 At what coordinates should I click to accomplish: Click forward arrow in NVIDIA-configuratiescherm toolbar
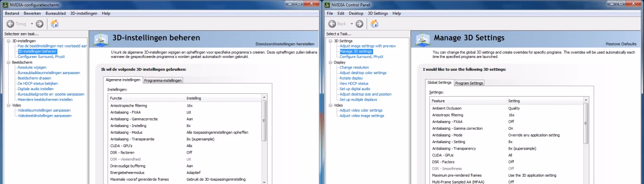click(x=40, y=23)
